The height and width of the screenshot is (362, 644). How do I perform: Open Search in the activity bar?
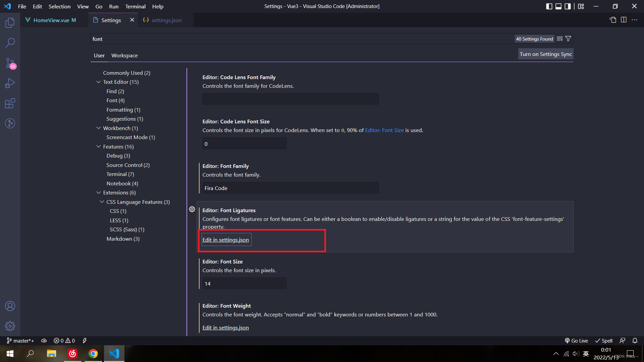[x=10, y=43]
